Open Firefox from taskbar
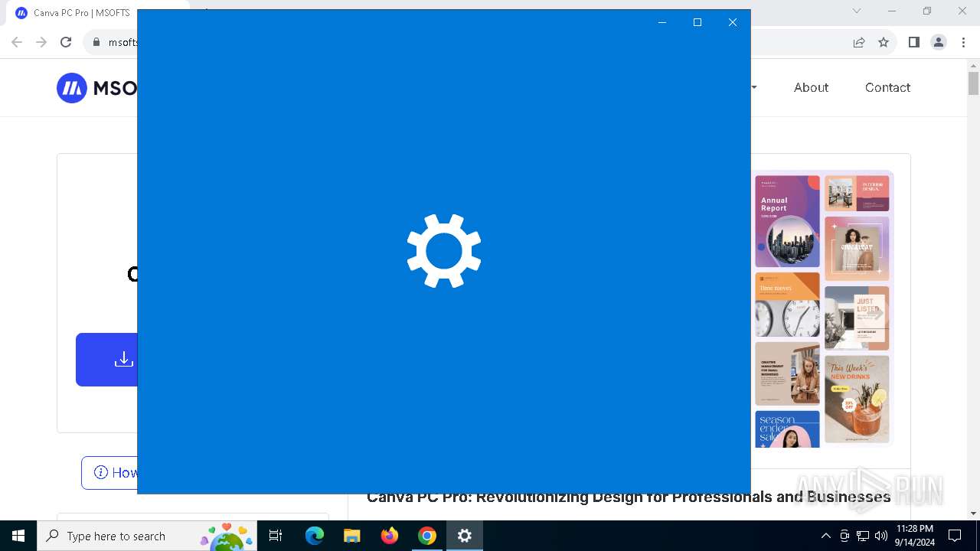The width and height of the screenshot is (980, 551). point(390,536)
